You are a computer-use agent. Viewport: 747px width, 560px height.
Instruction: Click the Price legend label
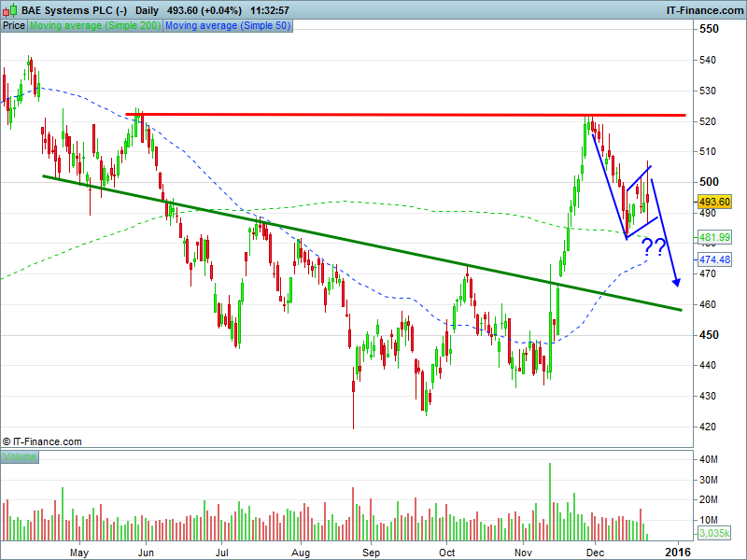point(14,26)
